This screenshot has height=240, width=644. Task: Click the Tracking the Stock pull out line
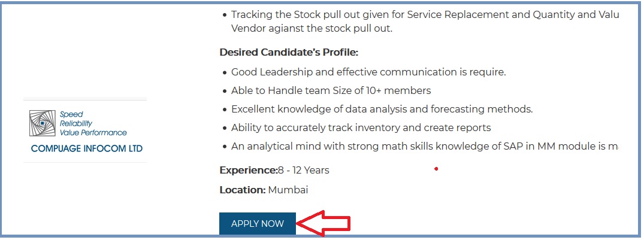(x=424, y=14)
